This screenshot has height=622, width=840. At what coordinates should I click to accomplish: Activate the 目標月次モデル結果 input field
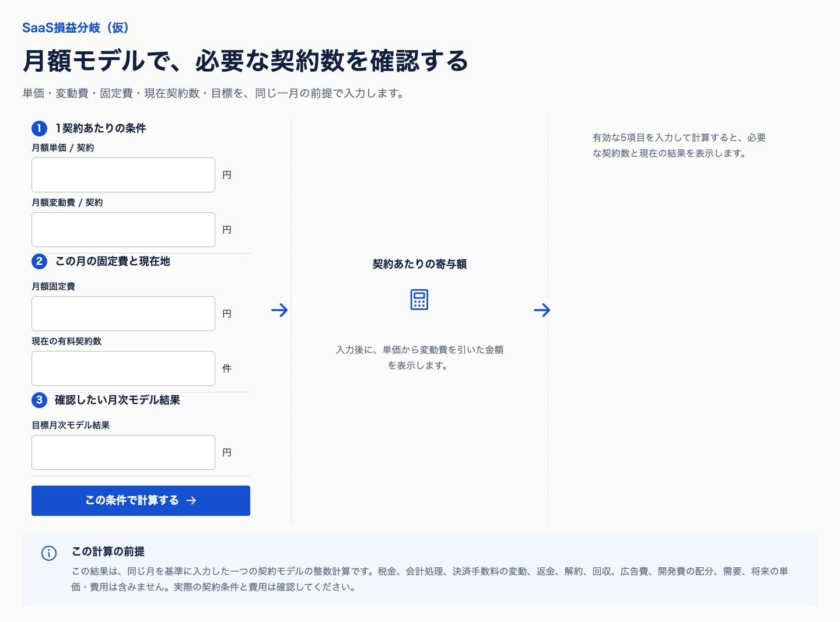click(x=123, y=452)
